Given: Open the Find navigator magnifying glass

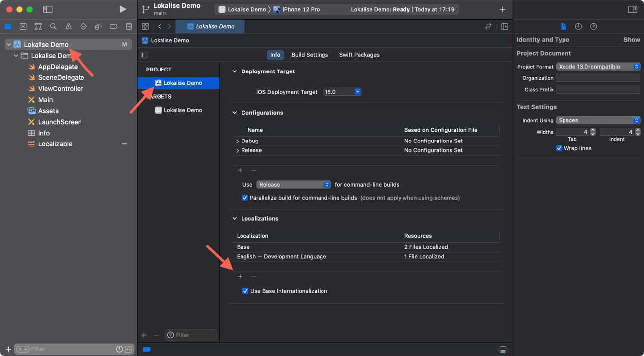Looking at the screenshot, I should [53, 26].
